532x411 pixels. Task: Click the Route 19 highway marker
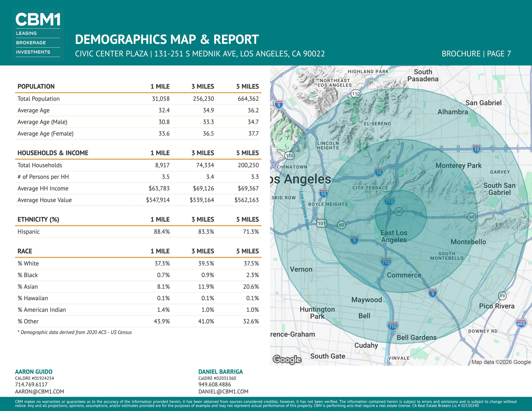(502, 296)
